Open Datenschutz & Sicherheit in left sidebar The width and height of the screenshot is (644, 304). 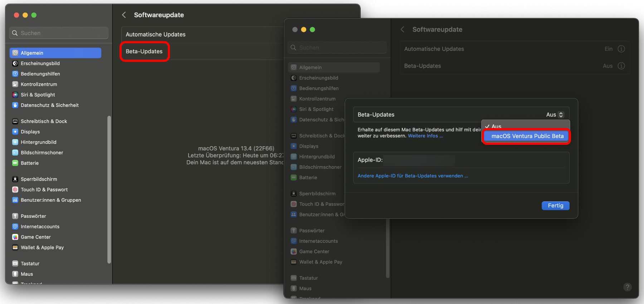[x=49, y=105]
